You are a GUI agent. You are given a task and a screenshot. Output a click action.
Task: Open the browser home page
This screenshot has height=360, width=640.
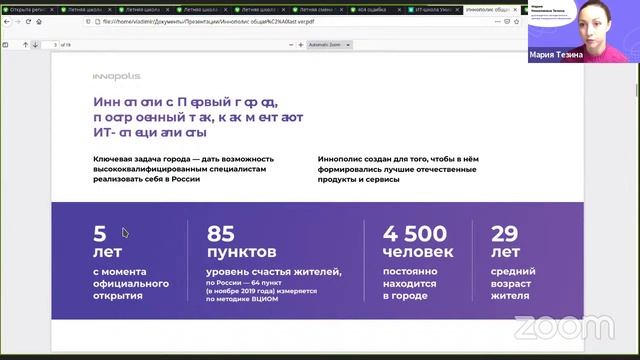coord(39,22)
